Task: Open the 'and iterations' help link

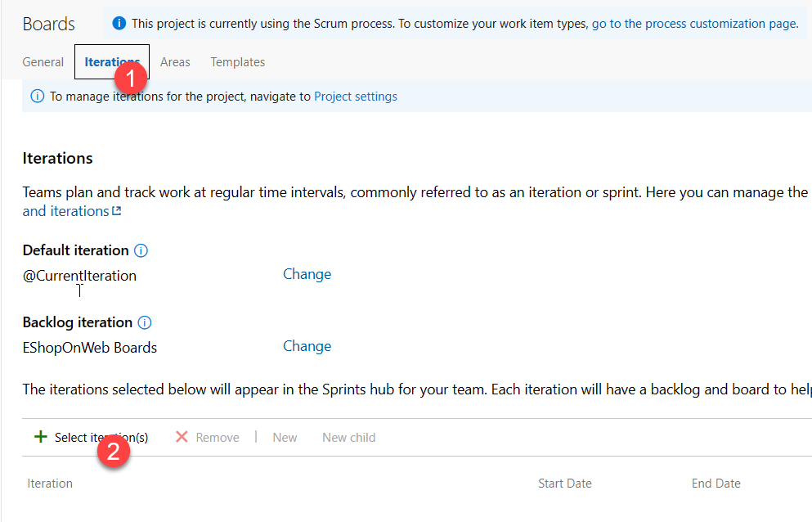Action: pyautogui.click(x=65, y=211)
